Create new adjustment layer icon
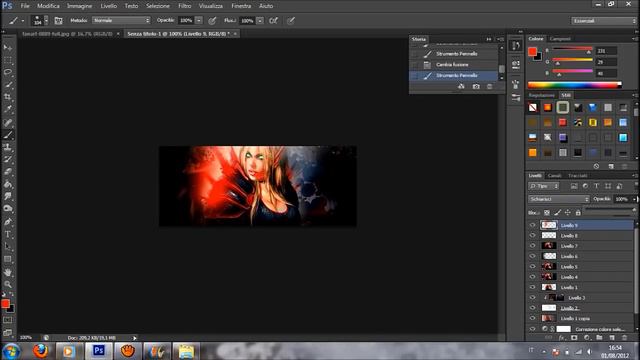Viewport: 640px width, 360px height. tap(587, 338)
